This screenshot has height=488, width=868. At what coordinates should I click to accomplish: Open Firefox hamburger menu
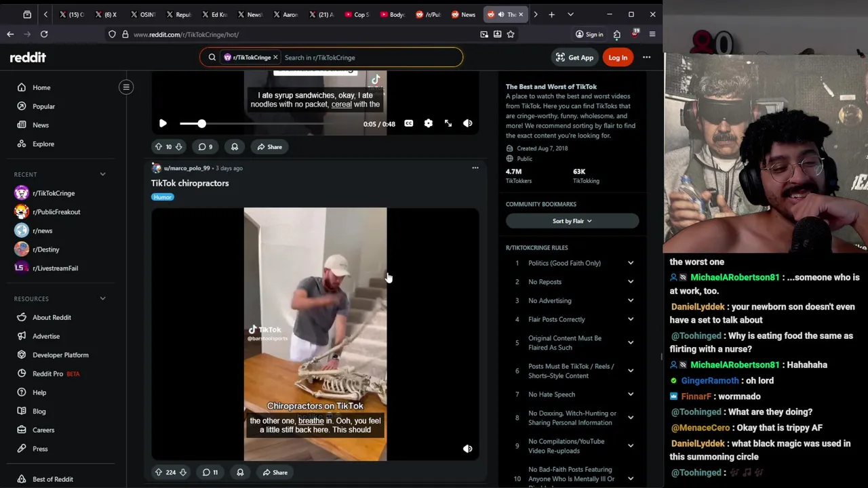[652, 34]
